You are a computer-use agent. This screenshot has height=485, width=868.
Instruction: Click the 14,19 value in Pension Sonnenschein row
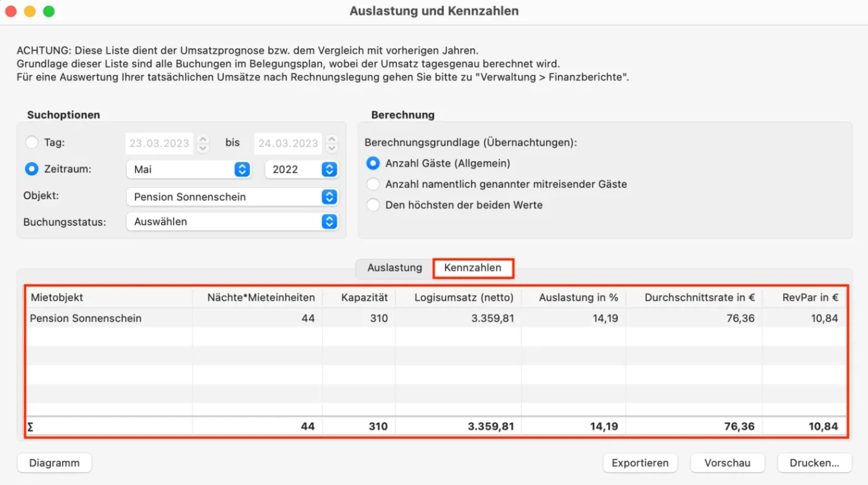tap(605, 318)
